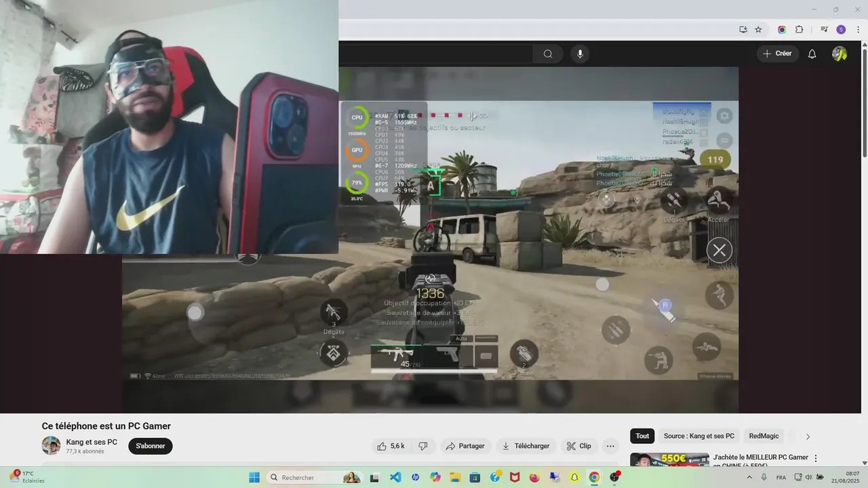This screenshot has height=488, width=868.
Task: Bookmark this page with the star icon
Action: click(x=758, y=30)
